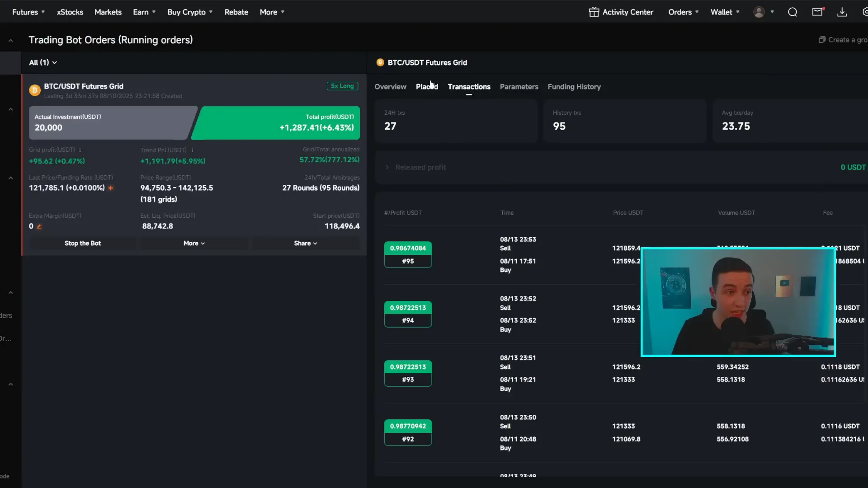The image size is (868, 488).
Task: Open the More navigation dropdown
Action: click(x=272, y=12)
